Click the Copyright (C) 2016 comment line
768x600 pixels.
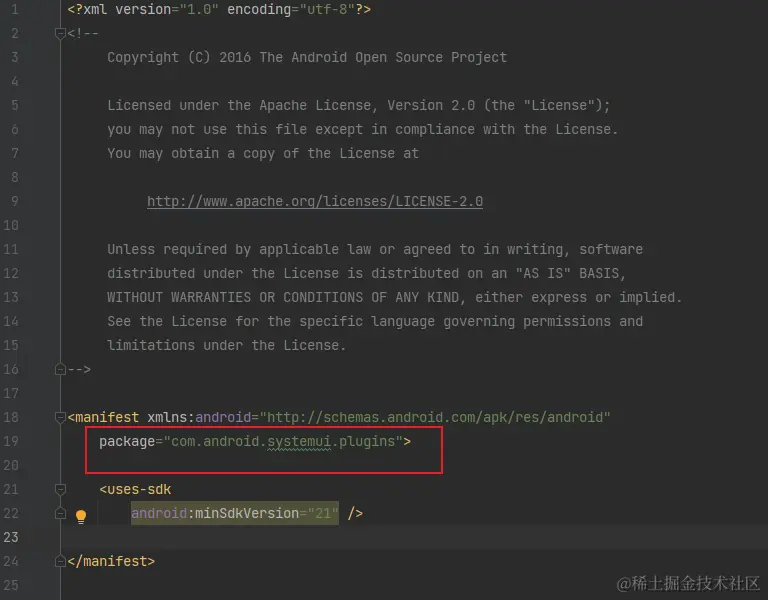click(x=307, y=57)
